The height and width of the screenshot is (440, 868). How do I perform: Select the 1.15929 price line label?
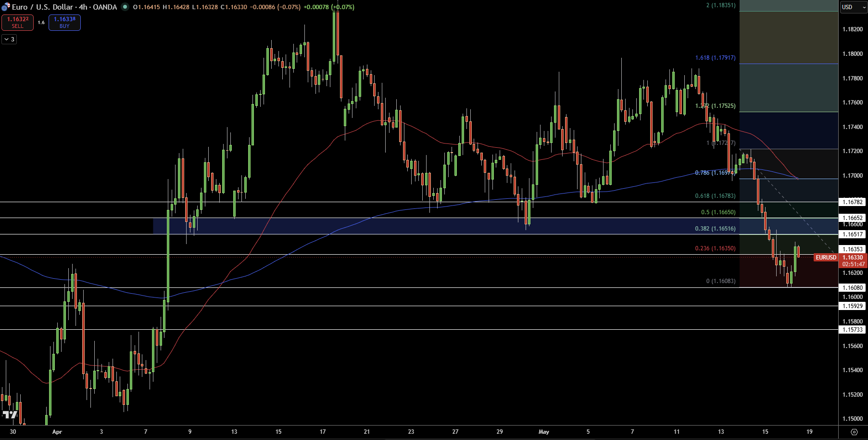[x=853, y=306]
